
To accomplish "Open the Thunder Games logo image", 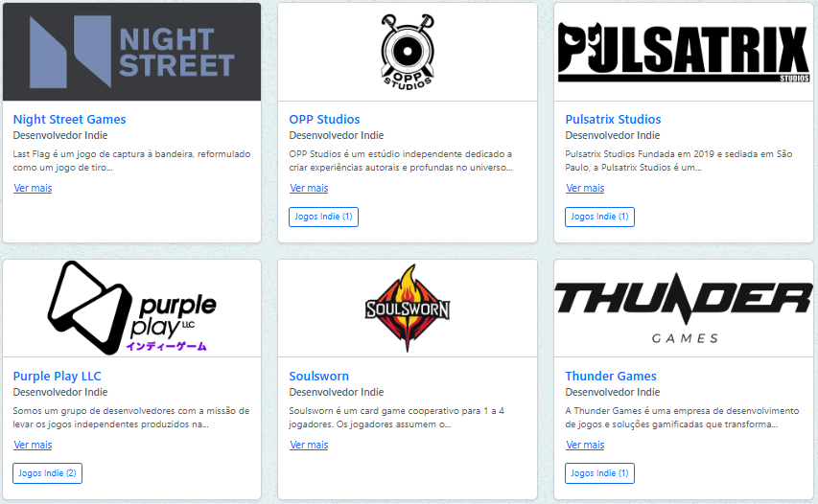I will (684, 308).
